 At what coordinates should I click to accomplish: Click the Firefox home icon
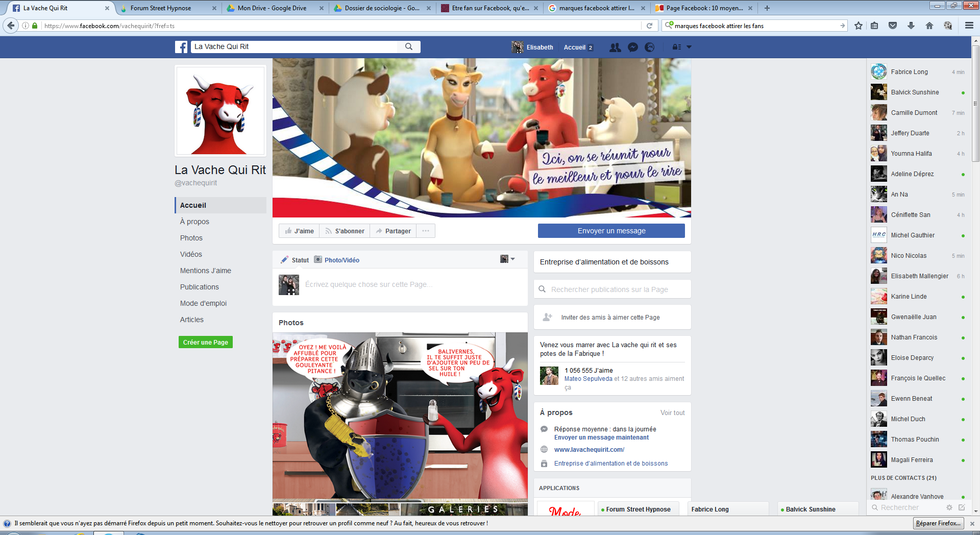point(929,26)
